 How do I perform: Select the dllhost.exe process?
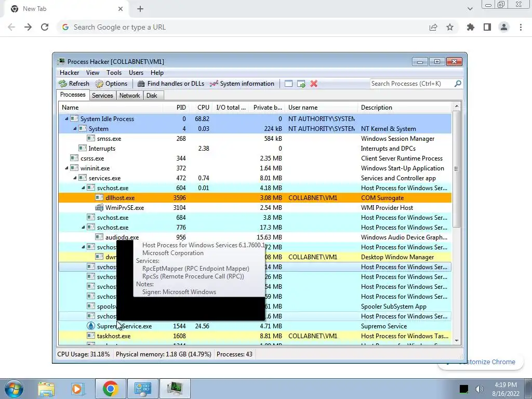[255, 198]
